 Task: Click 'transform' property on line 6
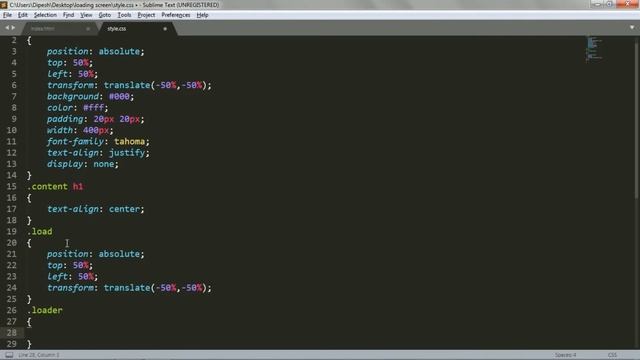point(70,85)
